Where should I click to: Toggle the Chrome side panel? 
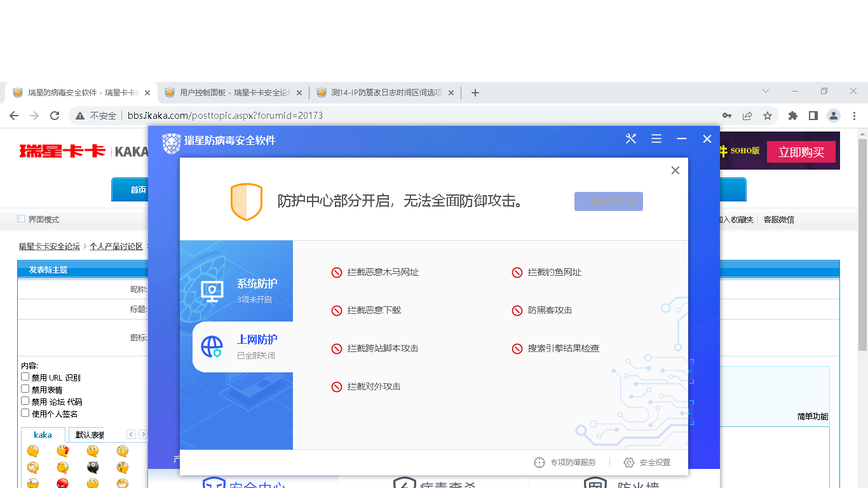(x=813, y=116)
